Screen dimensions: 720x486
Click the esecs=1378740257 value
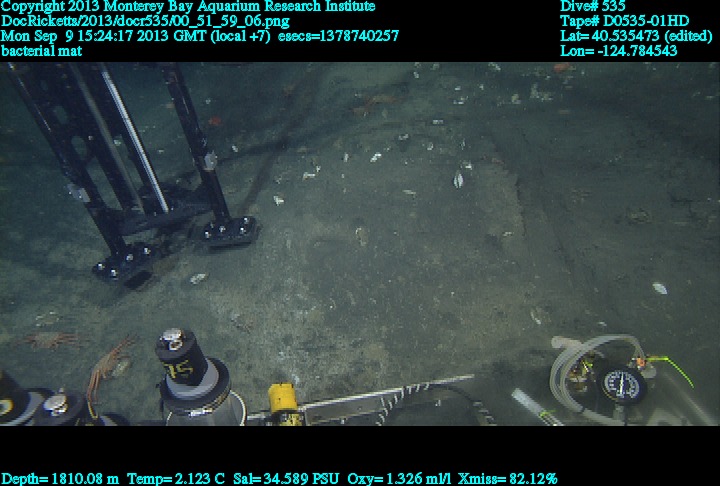point(338,36)
